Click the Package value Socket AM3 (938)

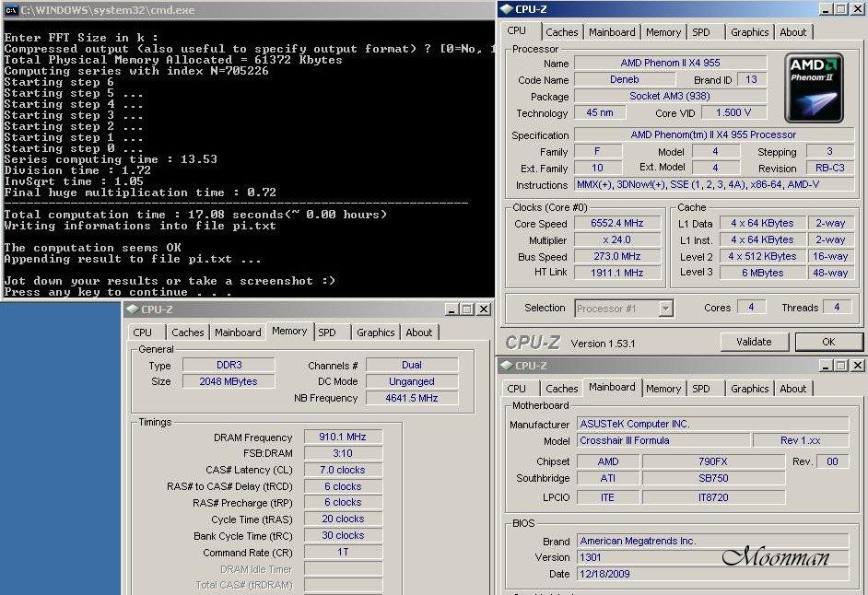[x=671, y=96]
